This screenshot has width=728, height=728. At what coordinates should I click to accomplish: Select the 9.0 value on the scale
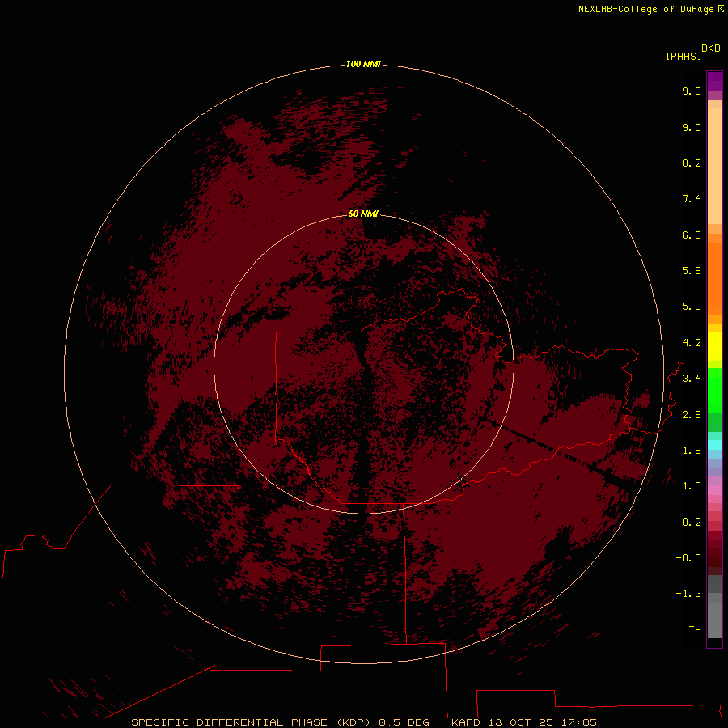692,127
